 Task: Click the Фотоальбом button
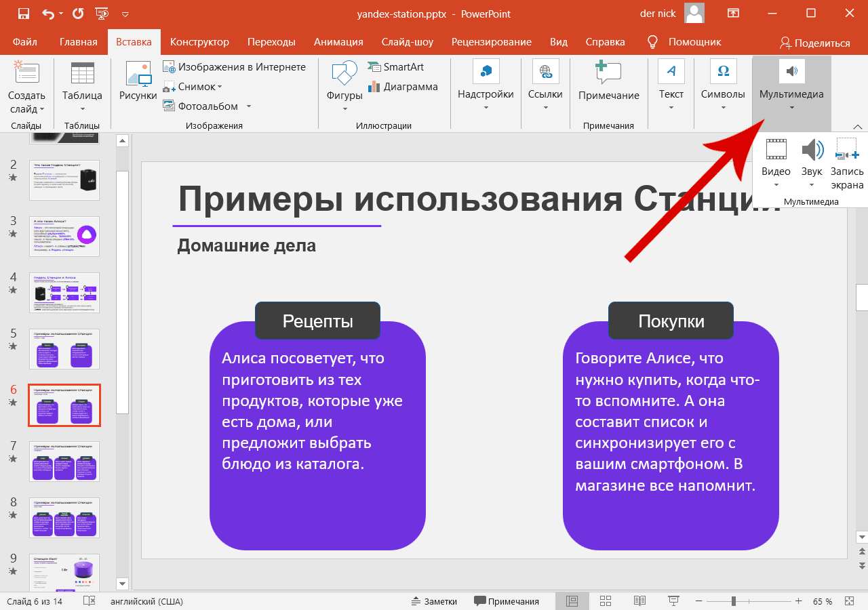tap(201, 106)
